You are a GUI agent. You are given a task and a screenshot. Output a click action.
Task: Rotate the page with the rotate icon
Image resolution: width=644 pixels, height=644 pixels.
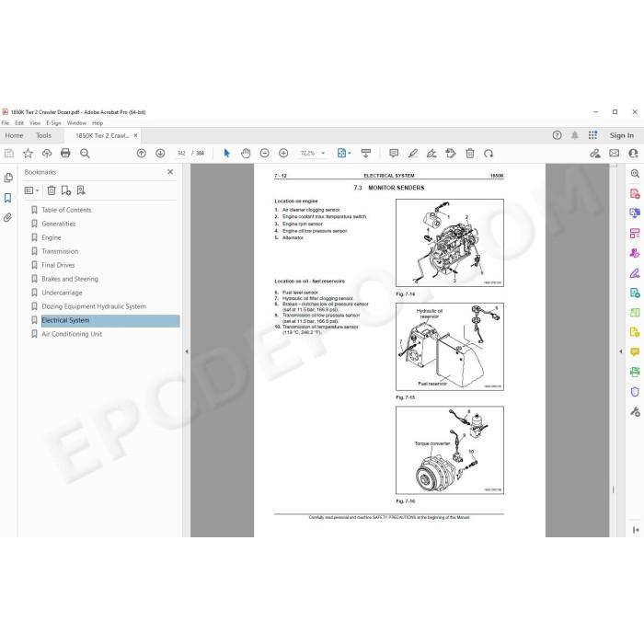click(489, 154)
